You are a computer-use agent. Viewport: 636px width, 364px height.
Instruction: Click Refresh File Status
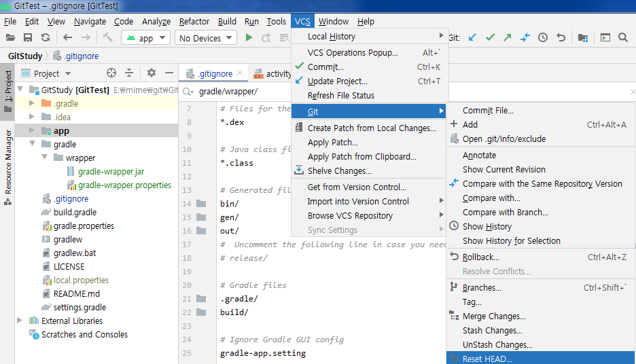pyautogui.click(x=370, y=95)
